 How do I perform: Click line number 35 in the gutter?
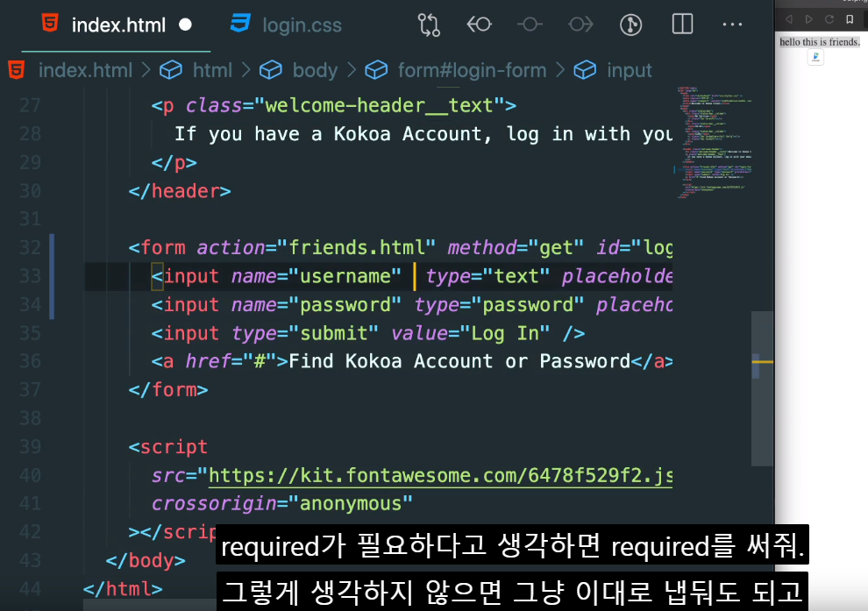[x=30, y=333]
